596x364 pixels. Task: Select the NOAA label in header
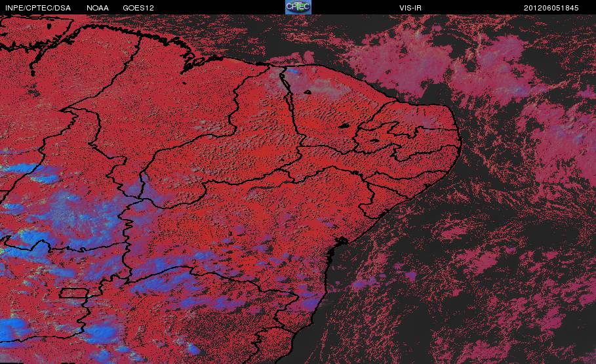pyautogui.click(x=97, y=8)
